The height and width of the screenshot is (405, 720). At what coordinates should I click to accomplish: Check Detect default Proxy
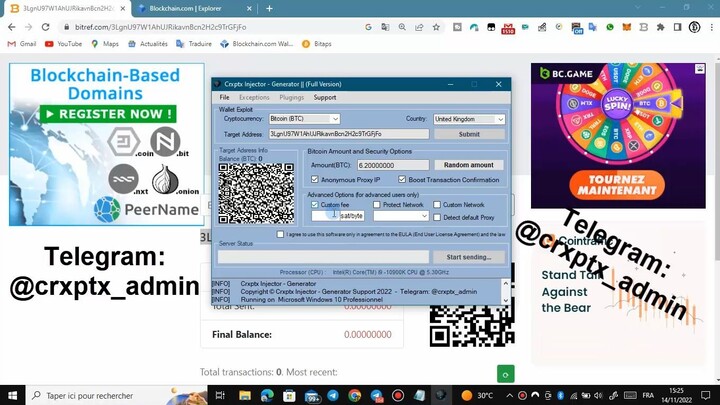point(437,217)
